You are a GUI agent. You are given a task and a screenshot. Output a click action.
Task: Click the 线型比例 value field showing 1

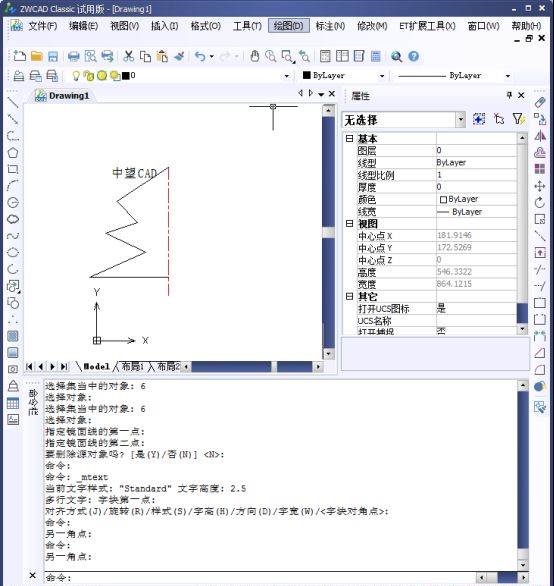[x=476, y=175]
